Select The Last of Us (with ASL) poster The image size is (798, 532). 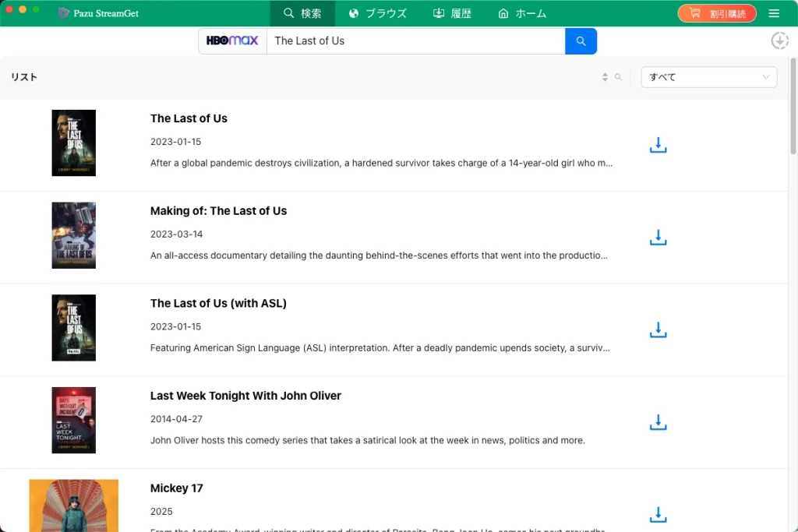coord(74,328)
